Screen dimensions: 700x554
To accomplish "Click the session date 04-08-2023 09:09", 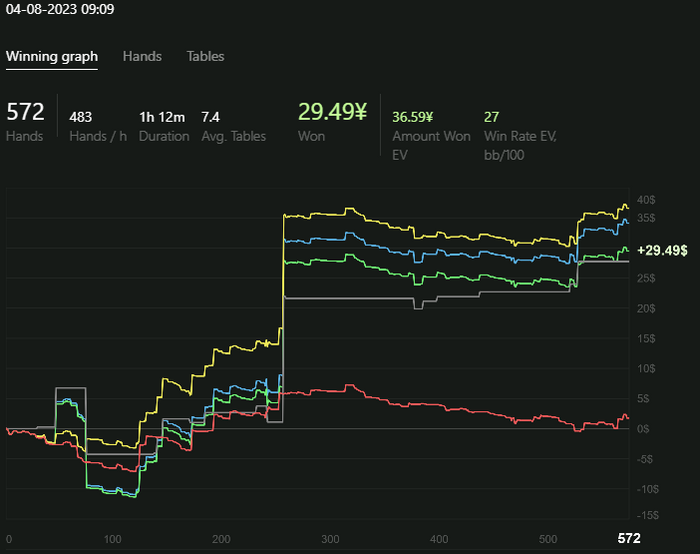I will [x=60, y=9].
